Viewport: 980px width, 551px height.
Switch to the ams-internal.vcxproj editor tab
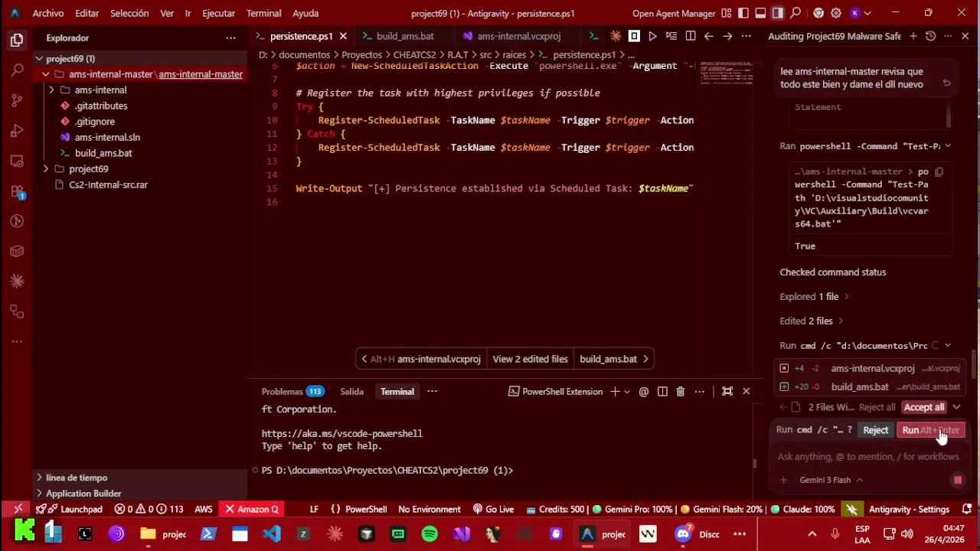[518, 36]
